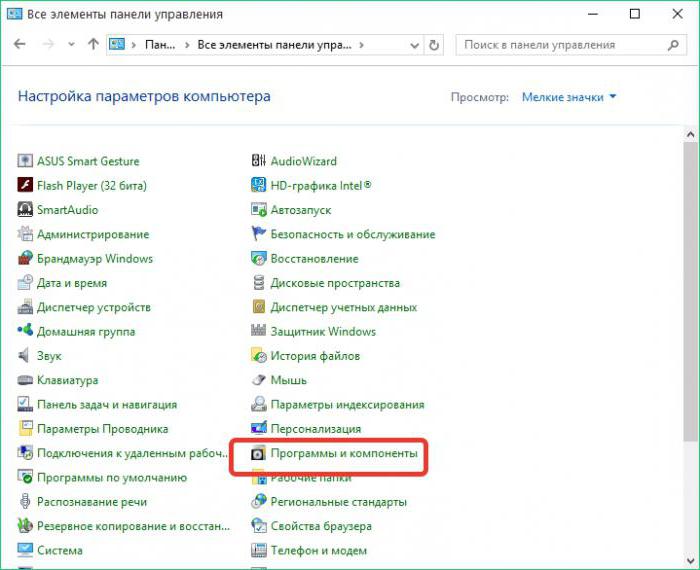This screenshot has height=570, width=700.
Task: Open the Брандмауэр Windows icon
Action: click(25, 258)
